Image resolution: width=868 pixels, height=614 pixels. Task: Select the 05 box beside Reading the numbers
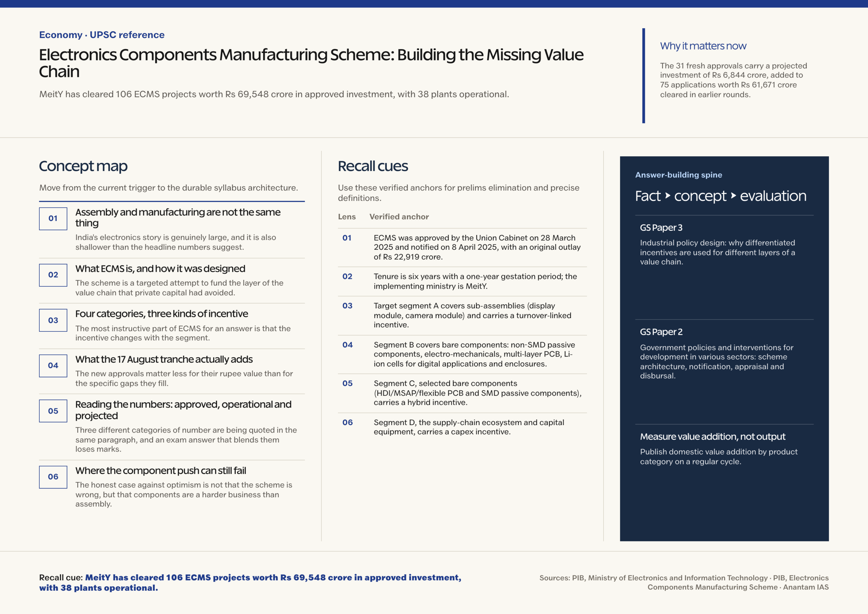pos(53,411)
